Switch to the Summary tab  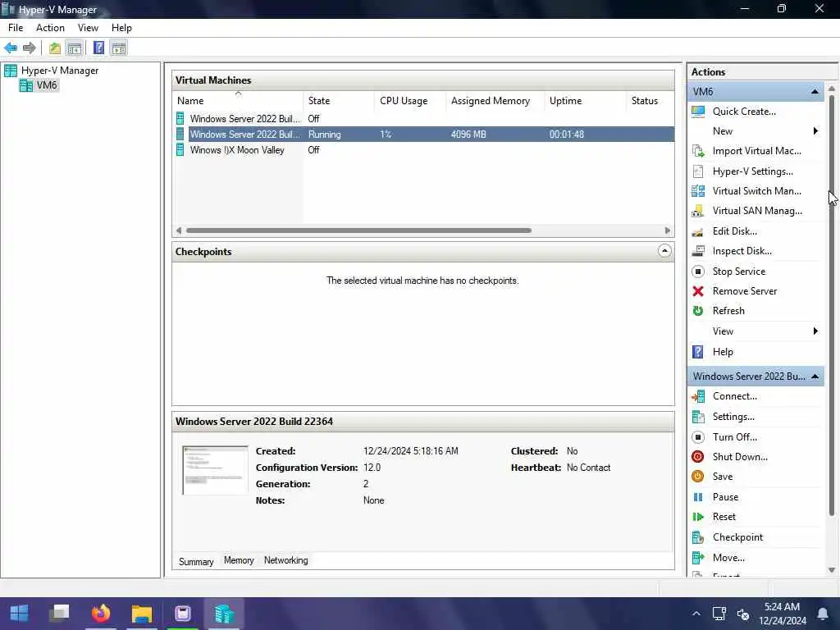(196, 561)
